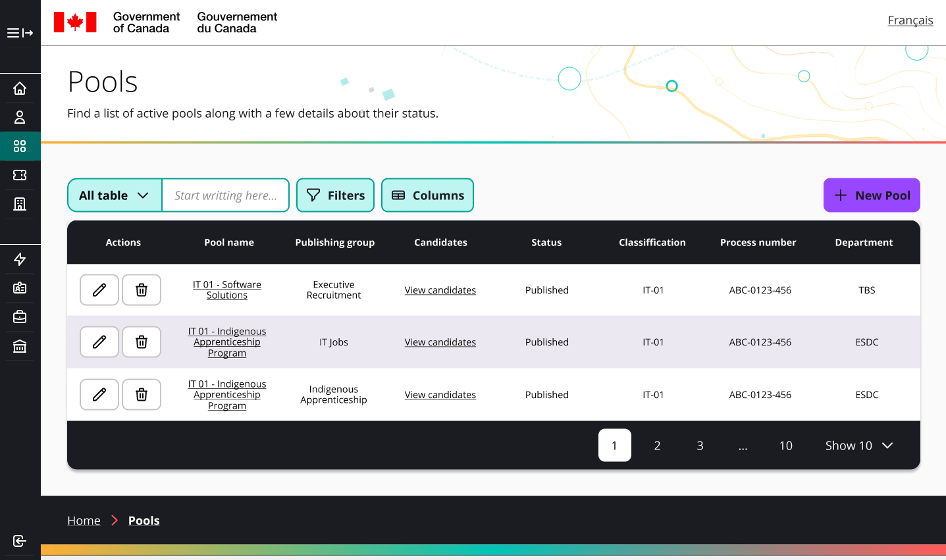Open the Show 10 pagination dropdown

[x=858, y=445]
